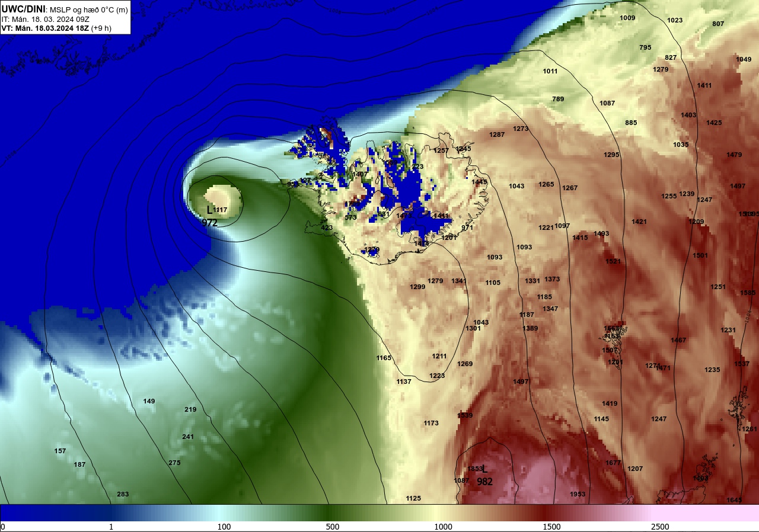Image resolution: width=759 pixels, height=532 pixels.
Task: Click the map value 283
Action: point(123,494)
